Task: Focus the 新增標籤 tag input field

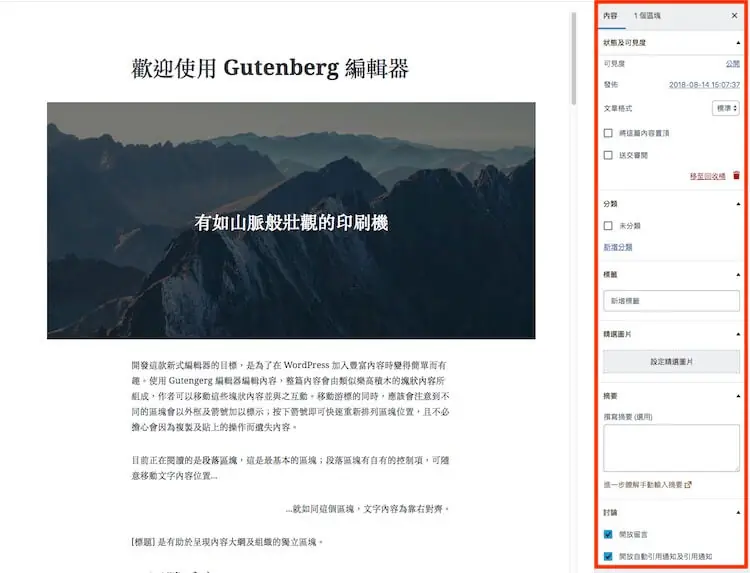Action: (671, 301)
